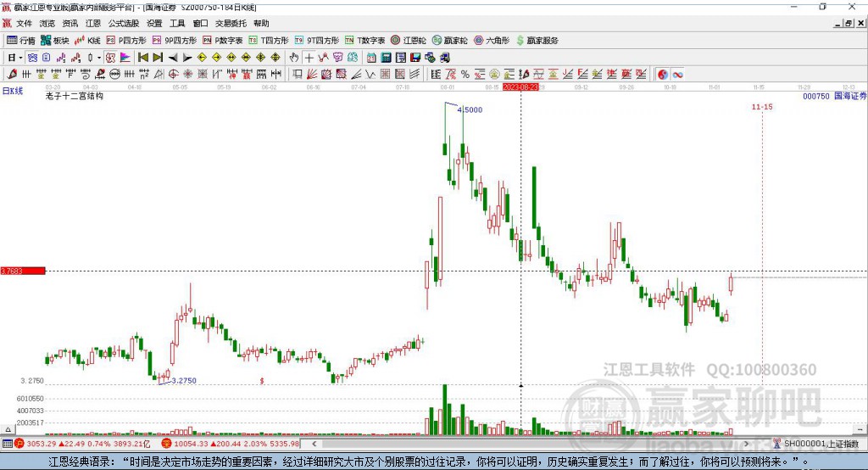Image resolution: width=868 pixels, height=470 pixels.
Task: Open the 帮助 menu
Action: 261,23
